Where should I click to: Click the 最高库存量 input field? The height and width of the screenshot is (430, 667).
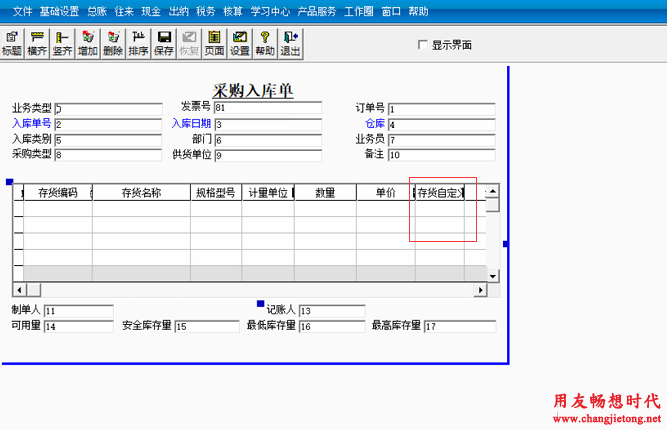(460, 326)
